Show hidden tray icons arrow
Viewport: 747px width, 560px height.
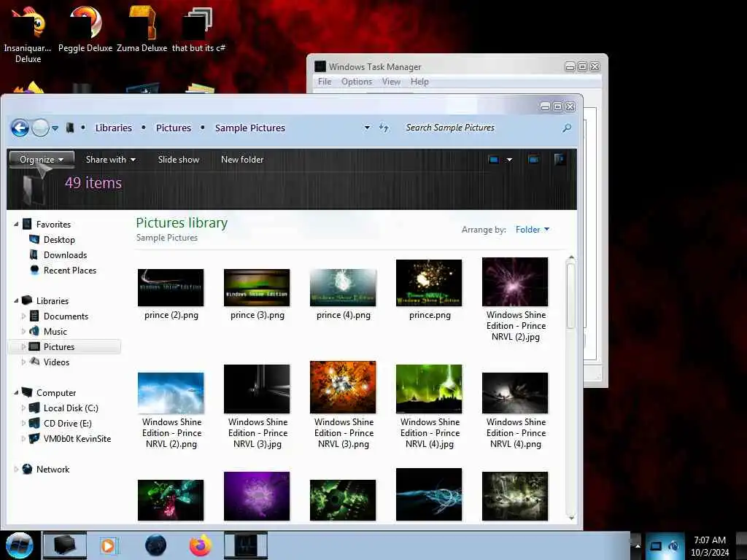click(638, 545)
